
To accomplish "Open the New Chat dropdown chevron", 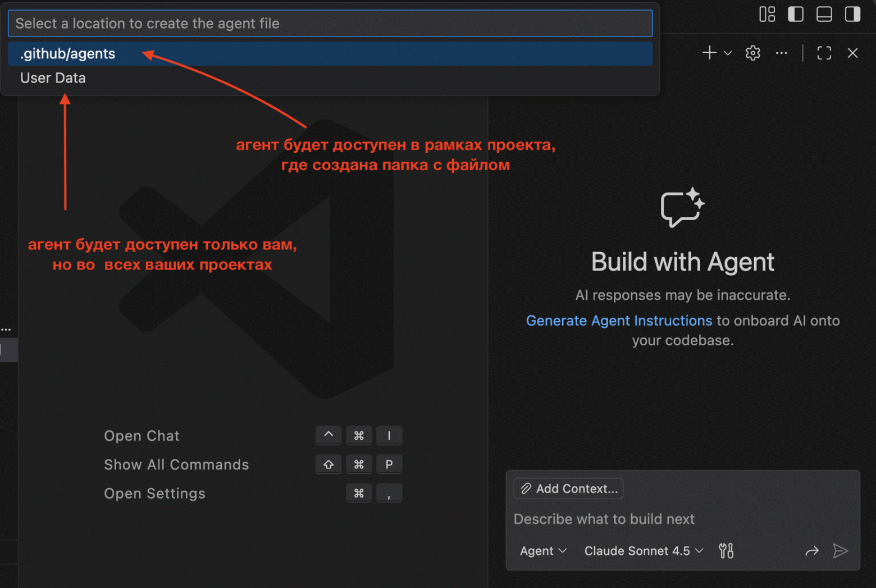I will (728, 53).
